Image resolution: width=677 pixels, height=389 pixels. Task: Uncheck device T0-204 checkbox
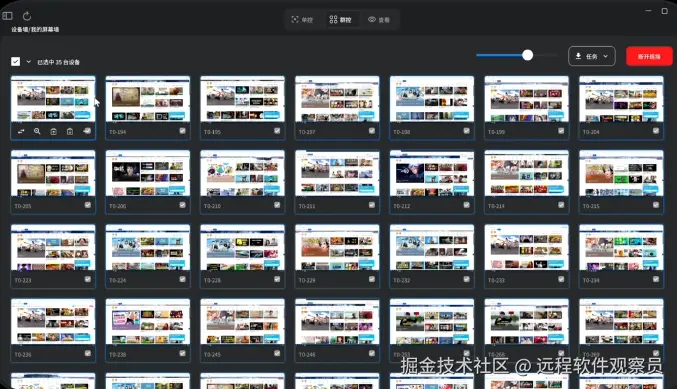[656, 131]
